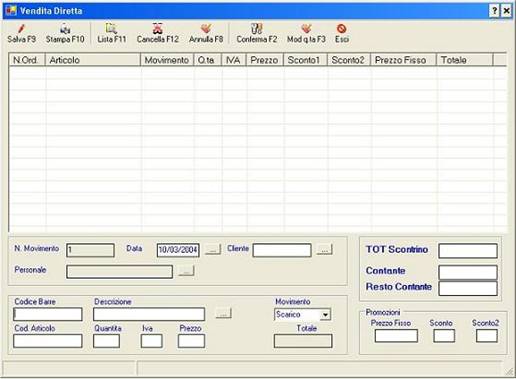The width and height of the screenshot is (516, 379).
Task: Click the Movimento column header
Action: 167,60
